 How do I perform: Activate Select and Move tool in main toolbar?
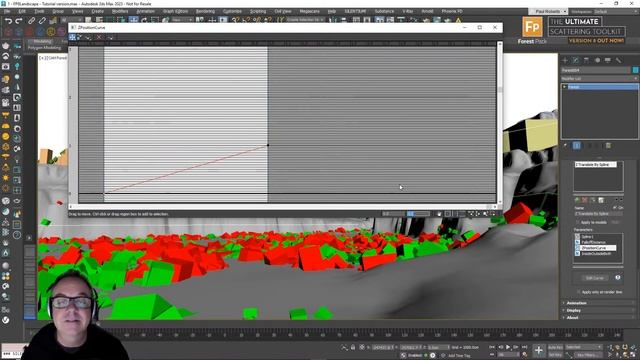133,20
